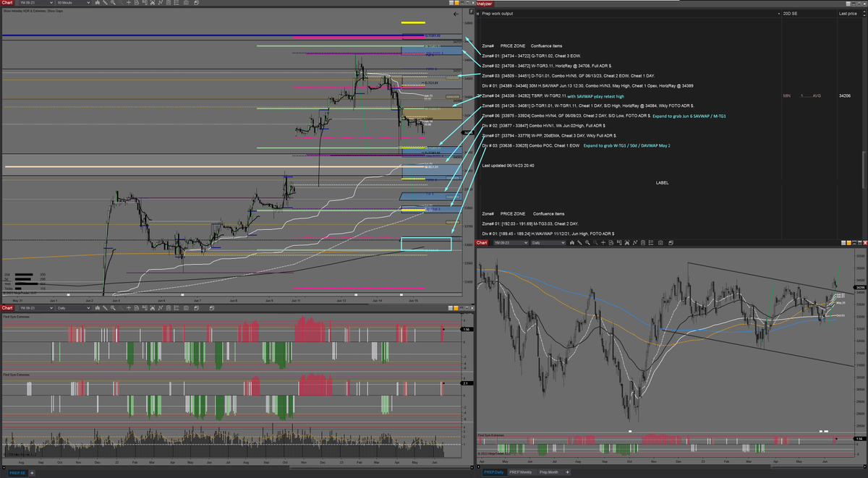
Task: Click camera icon in lower-left Daily chart
Action: [186, 308]
